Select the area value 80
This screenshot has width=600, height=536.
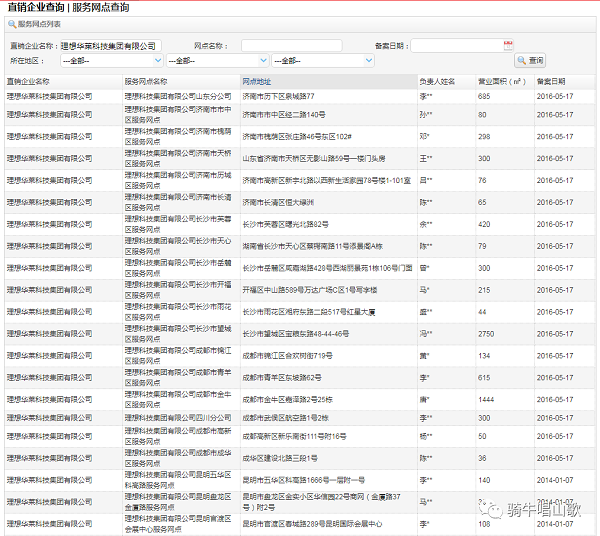point(482,114)
